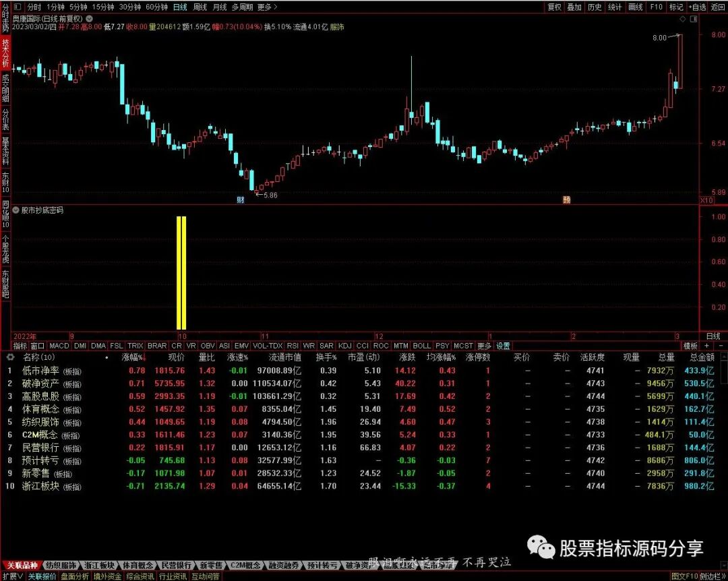The width and height of the screenshot is (728, 581).
Task: Open the indicator 设置 settings
Action: coord(503,346)
